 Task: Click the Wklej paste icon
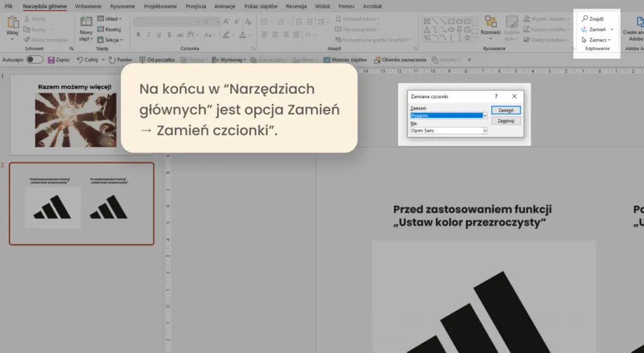pos(13,23)
